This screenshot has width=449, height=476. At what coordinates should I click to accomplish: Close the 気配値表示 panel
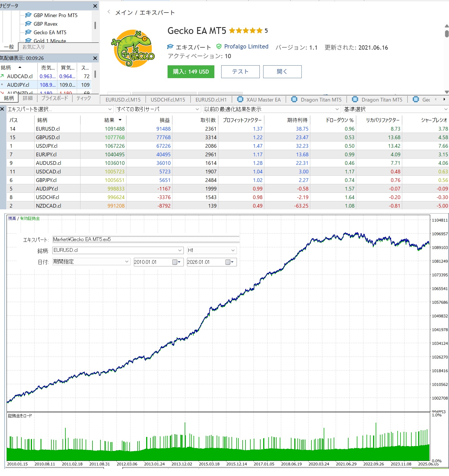coord(95,58)
